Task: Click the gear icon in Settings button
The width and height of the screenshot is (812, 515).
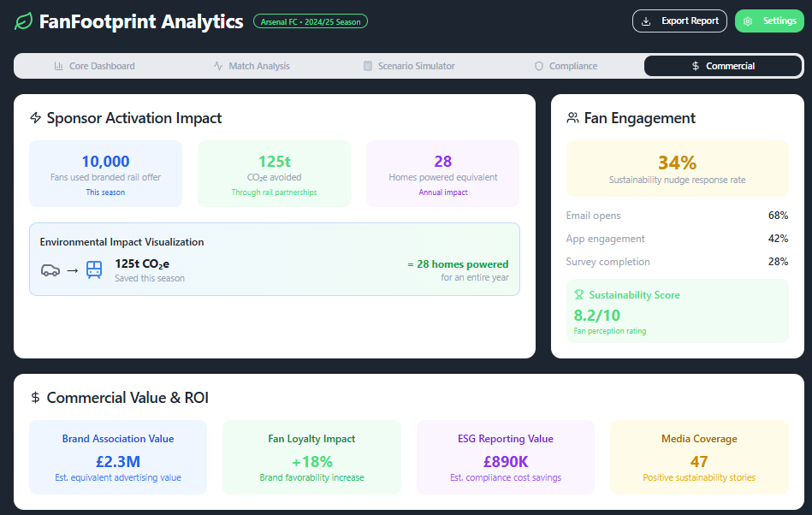Action: (x=748, y=21)
